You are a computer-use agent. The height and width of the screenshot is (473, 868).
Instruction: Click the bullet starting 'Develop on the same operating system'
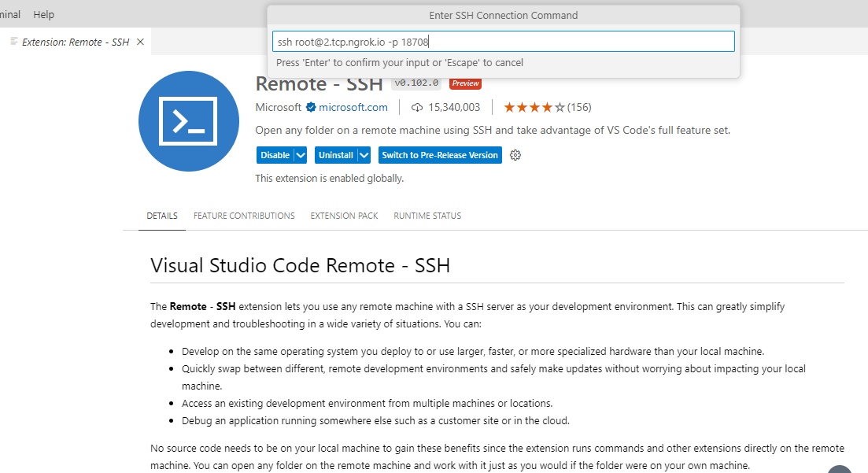(x=473, y=351)
